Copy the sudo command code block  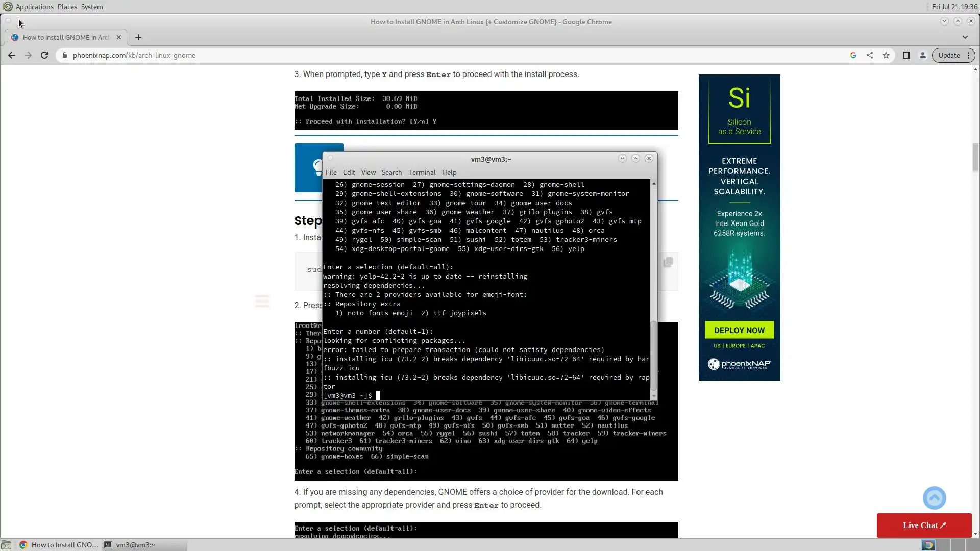pyautogui.click(x=668, y=262)
